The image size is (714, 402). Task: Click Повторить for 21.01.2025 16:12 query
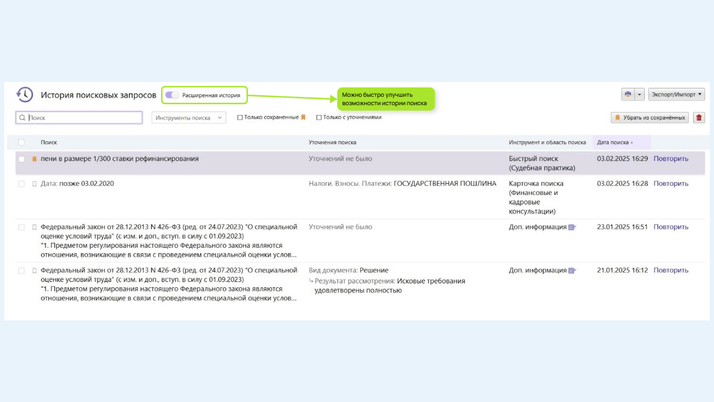click(x=671, y=270)
